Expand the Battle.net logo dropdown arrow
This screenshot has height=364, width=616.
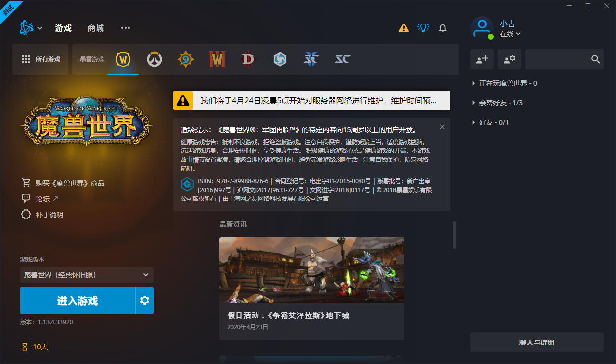(x=40, y=28)
